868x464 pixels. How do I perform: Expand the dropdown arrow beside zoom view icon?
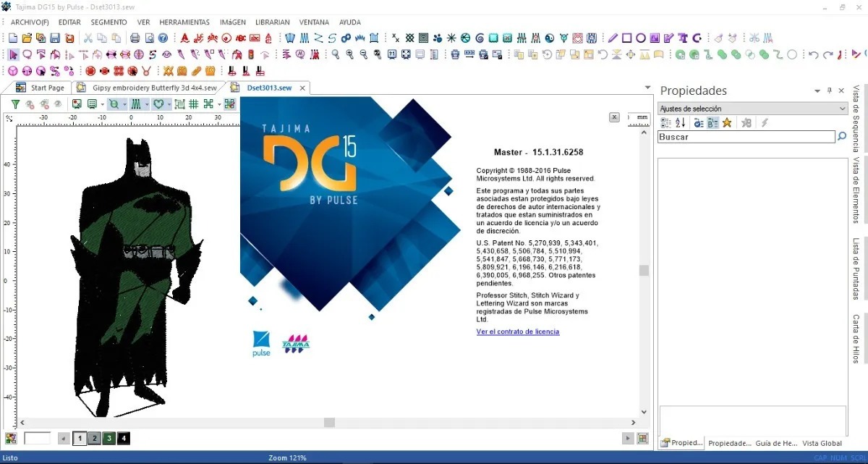point(124,104)
